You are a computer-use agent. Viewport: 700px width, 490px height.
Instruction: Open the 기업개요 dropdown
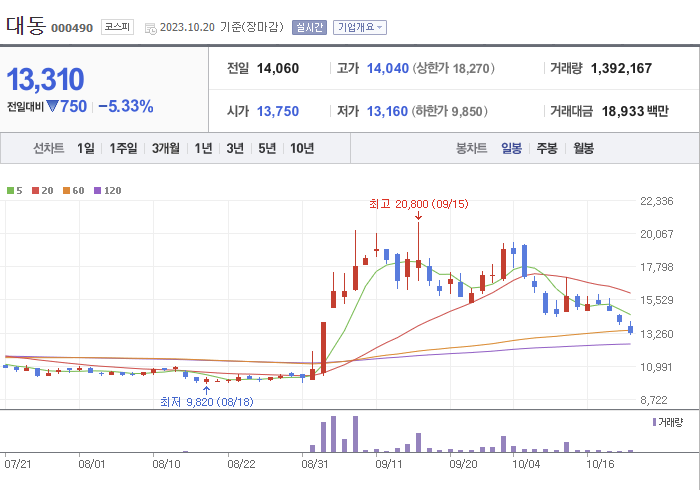click(x=360, y=28)
